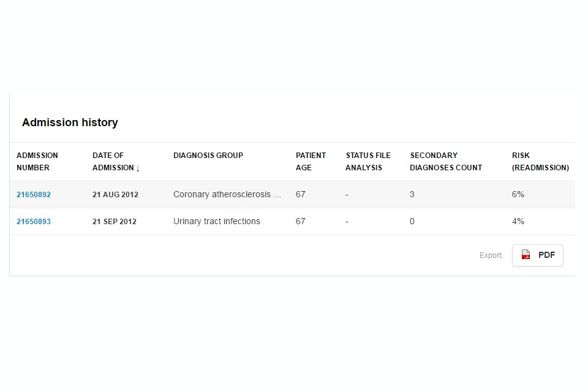This screenshot has width=588, height=392.
Task: Export admission history as PDF
Action: (538, 255)
